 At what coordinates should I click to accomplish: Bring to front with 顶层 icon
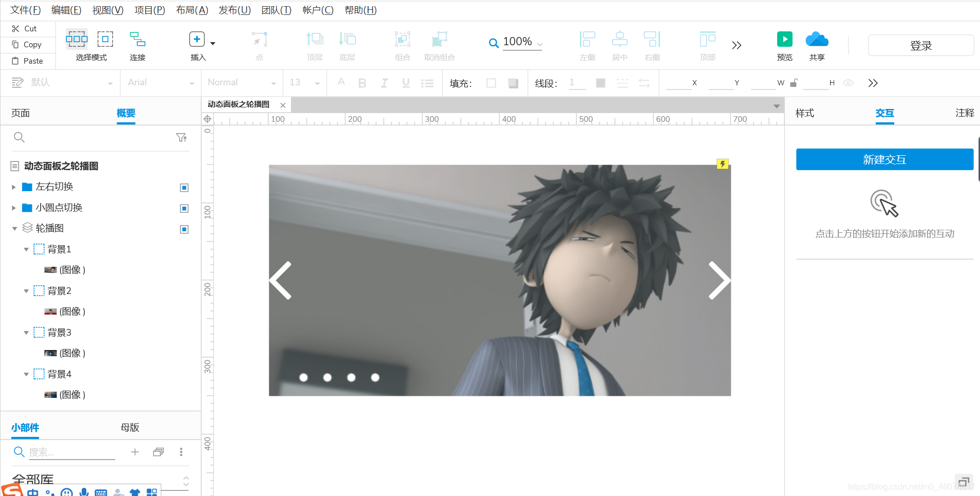[315, 39]
